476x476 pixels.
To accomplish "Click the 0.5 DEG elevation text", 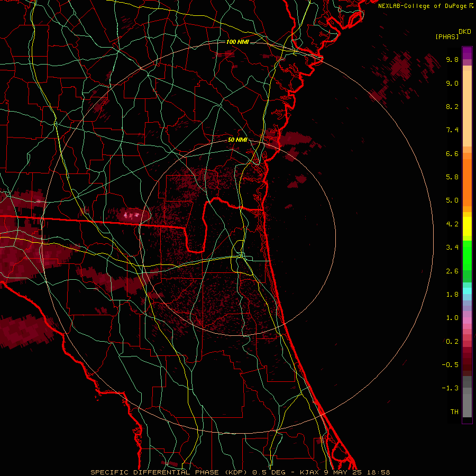I will [269, 472].
